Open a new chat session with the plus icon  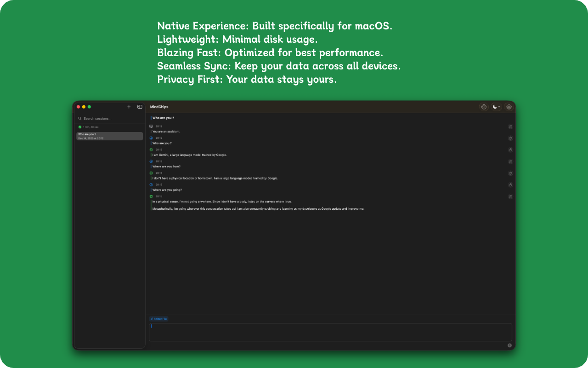tap(129, 107)
